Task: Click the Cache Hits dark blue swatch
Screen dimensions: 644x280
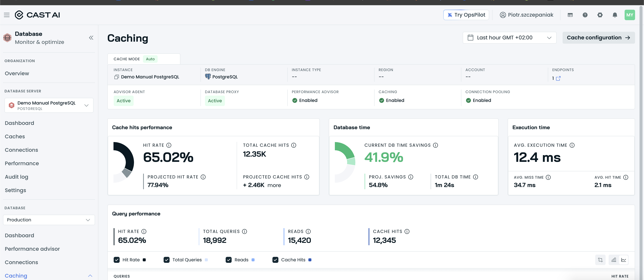Action: coord(310,260)
